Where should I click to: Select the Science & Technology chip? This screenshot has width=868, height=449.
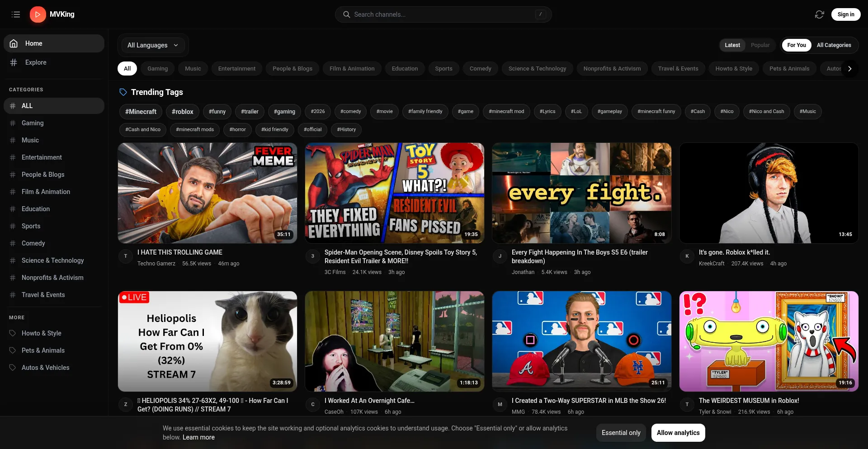pos(537,69)
